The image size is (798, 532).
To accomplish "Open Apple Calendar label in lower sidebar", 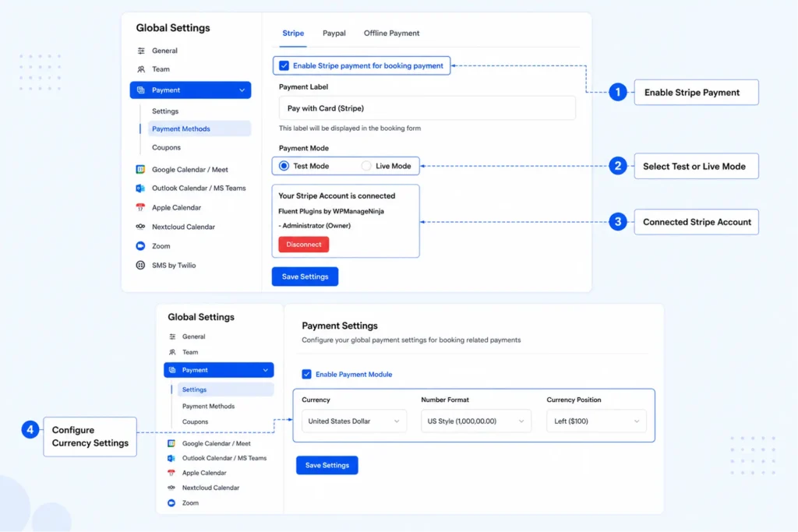I will [x=204, y=473].
